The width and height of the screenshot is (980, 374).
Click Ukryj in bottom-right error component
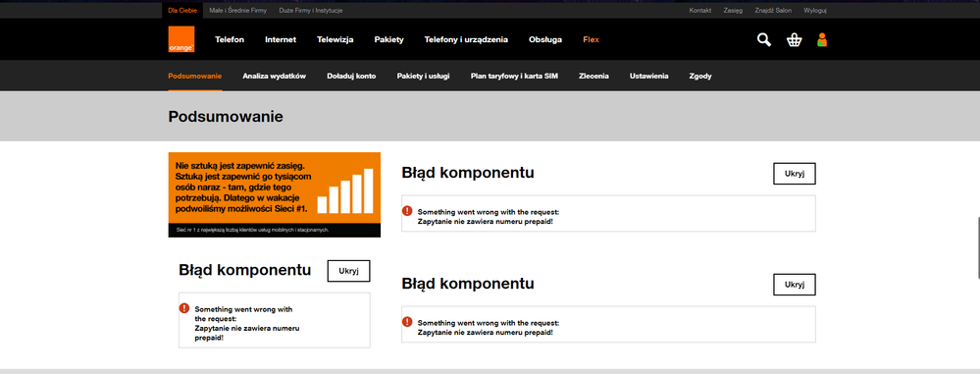pyautogui.click(x=795, y=285)
